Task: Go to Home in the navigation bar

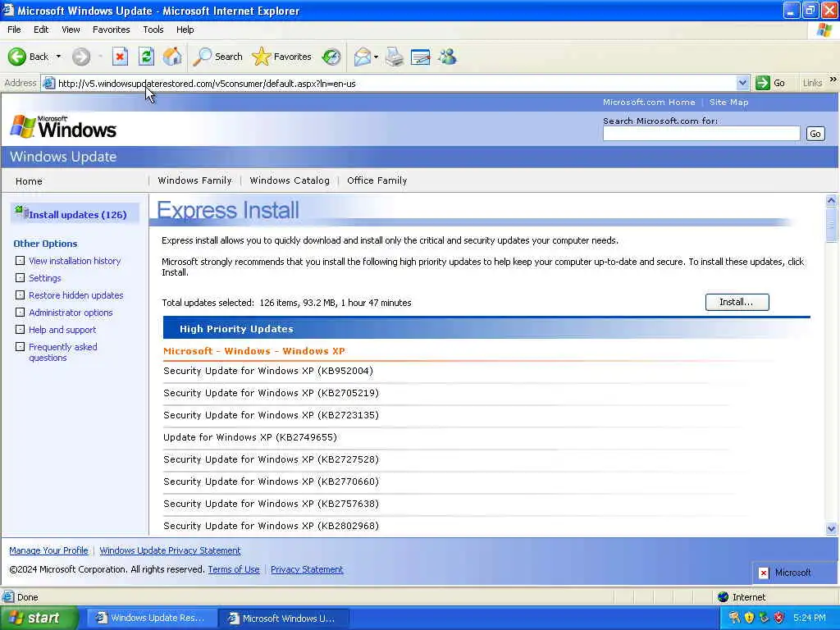Action: [x=29, y=181]
